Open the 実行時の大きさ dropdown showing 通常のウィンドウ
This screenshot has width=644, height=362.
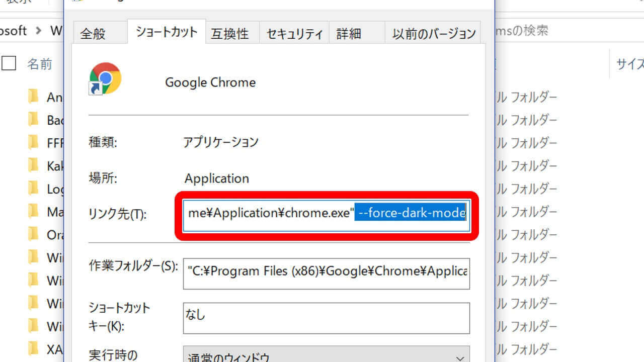click(326, 356)
